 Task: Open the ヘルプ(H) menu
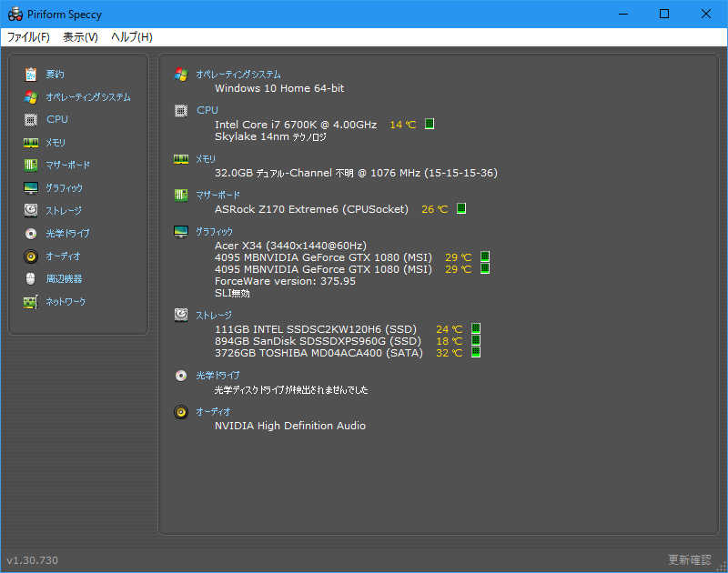[x=132, y=37]
